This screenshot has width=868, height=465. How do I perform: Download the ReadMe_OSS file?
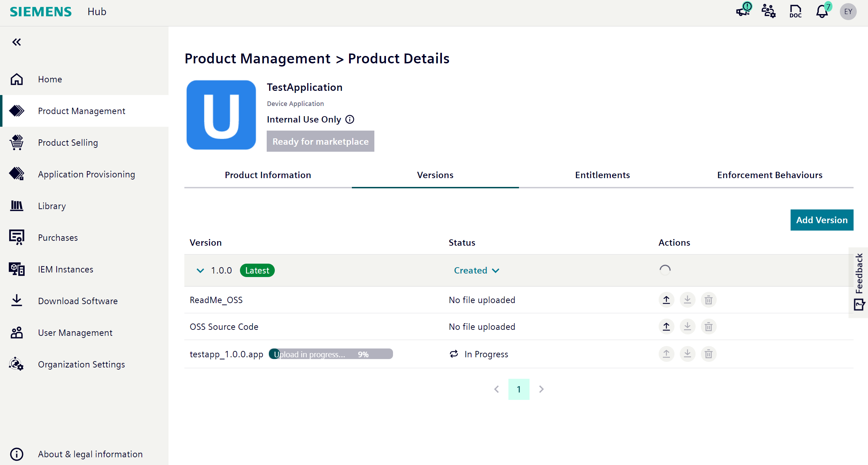click(x=688, y=300)
